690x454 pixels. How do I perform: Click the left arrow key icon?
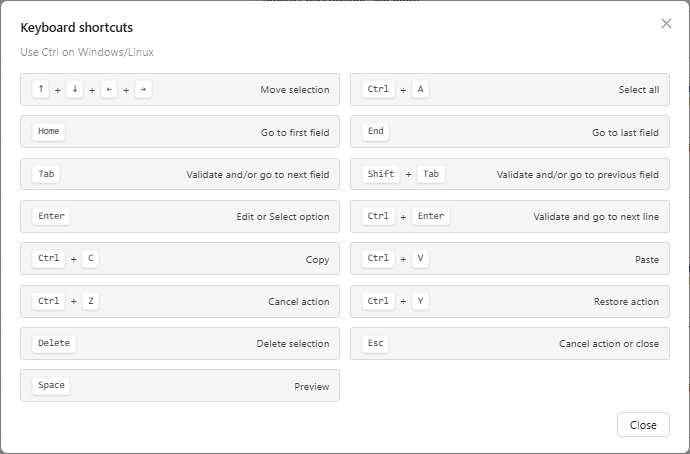[x=109, y=89]
